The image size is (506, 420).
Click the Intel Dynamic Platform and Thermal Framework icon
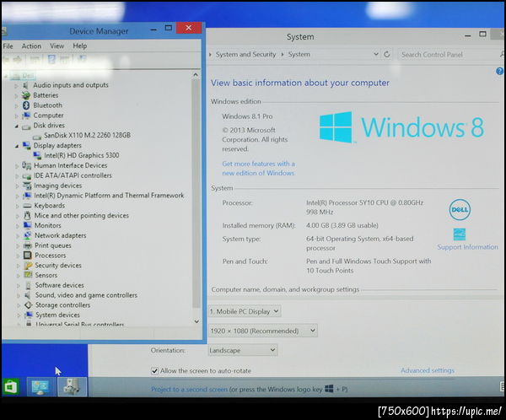(x=27, y=196)
